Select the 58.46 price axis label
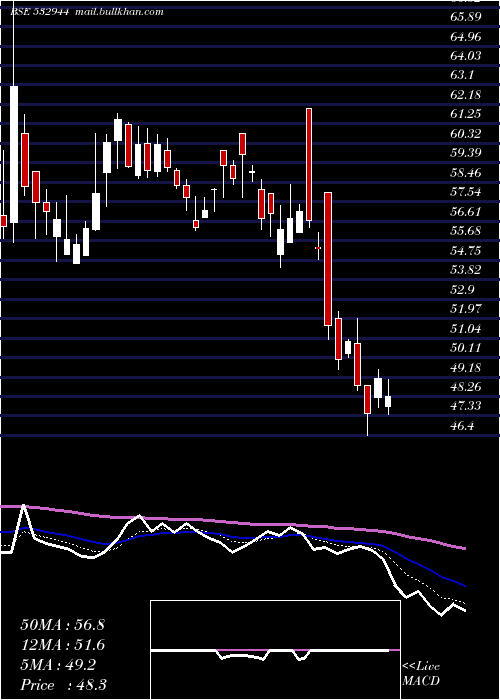This screenshot has width=500, height=700. (x=466, y=172)
